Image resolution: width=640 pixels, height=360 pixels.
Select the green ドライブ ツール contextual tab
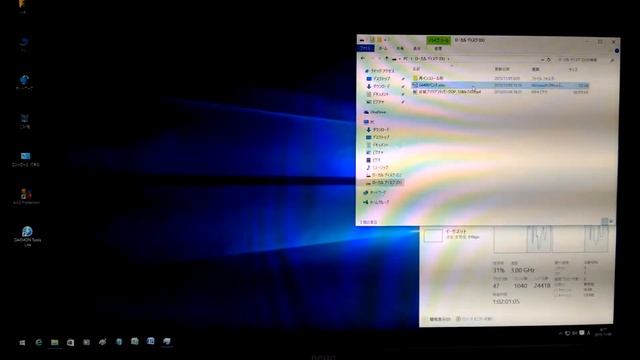438,40
